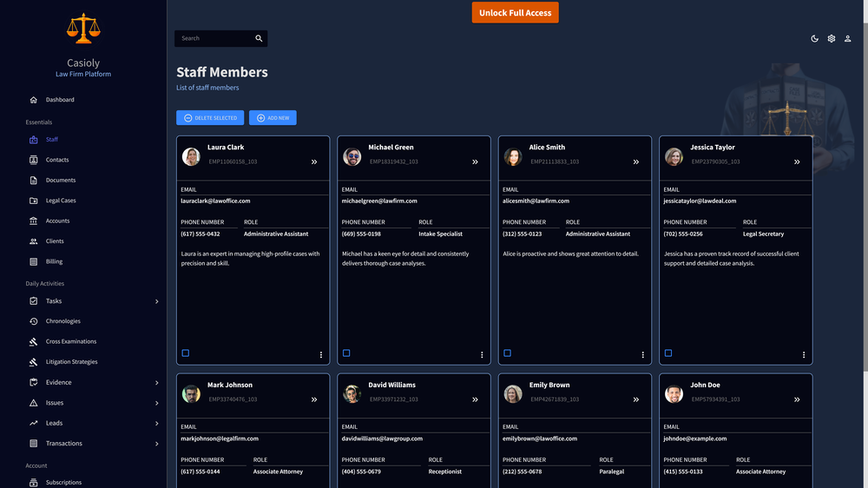The width and height of the screenshot is (868, 488).
Task: Open the Litigation Strategies gavel icon
Action: [33, 362]
